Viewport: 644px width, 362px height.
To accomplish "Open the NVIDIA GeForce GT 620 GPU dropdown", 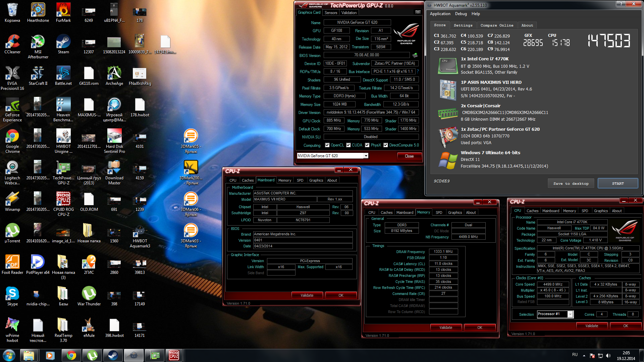I will pos(366,156).
